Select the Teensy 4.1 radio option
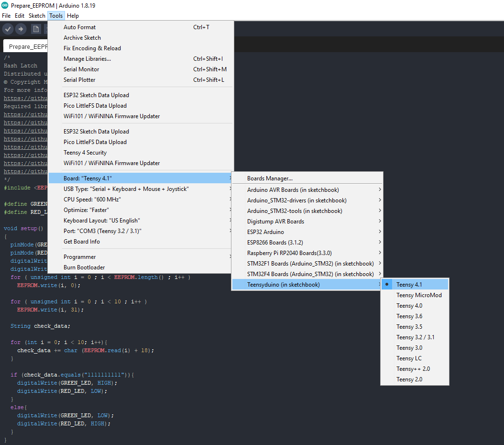This screenshot has width=504, height=445. (x=415, y=285)
